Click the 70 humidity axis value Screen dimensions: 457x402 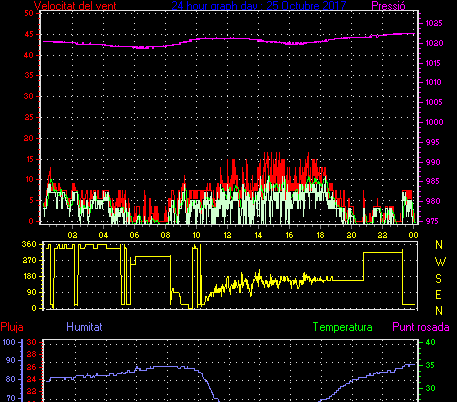tap(11, 398)
